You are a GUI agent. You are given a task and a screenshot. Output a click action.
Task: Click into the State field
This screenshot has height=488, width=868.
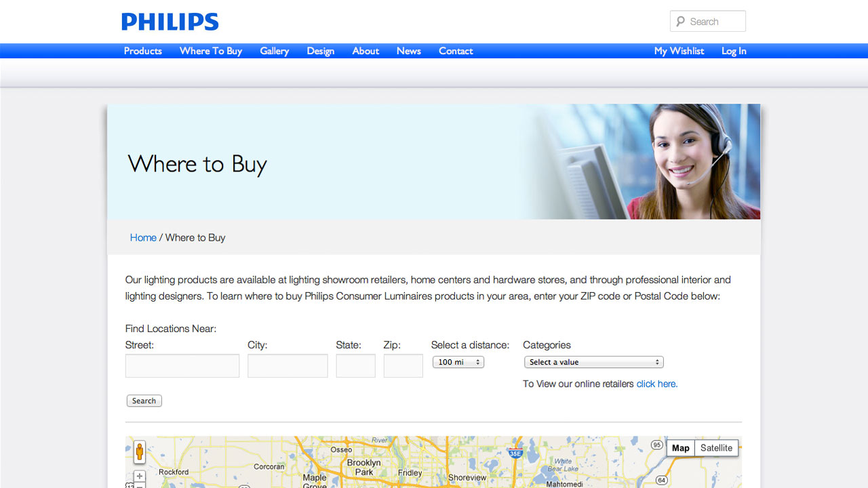(355, 366)
